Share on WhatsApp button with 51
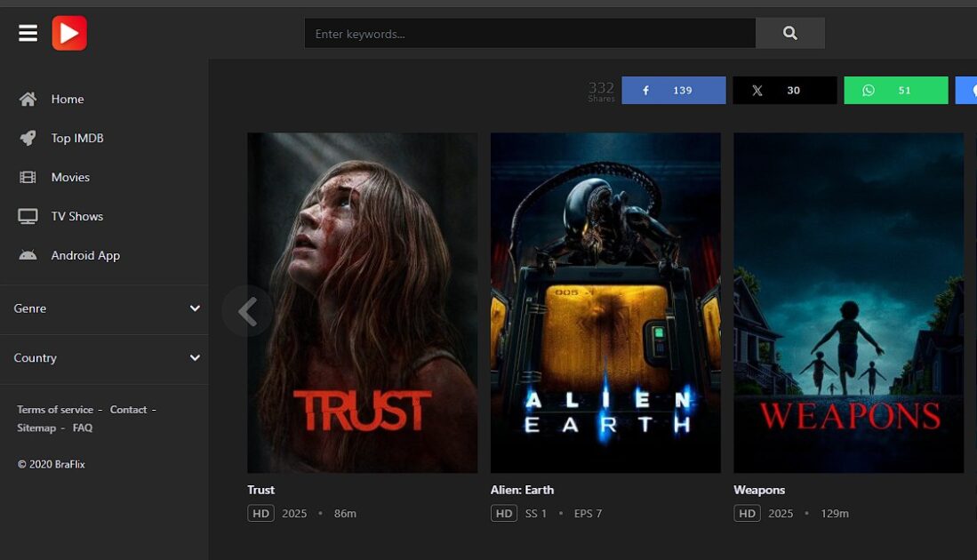The height and width of the screenshot is (560, 977). tap(896, 91)
